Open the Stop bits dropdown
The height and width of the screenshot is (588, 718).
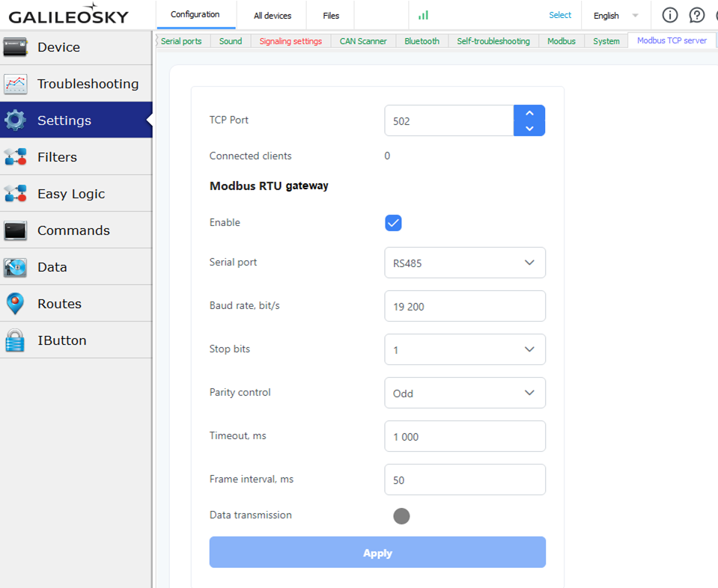tap(465, 349)
